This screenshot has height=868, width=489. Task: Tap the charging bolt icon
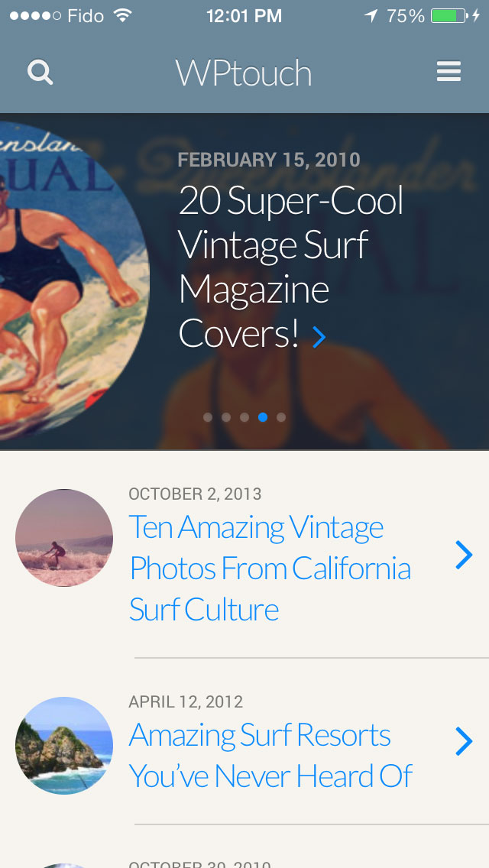coord(476,16)
